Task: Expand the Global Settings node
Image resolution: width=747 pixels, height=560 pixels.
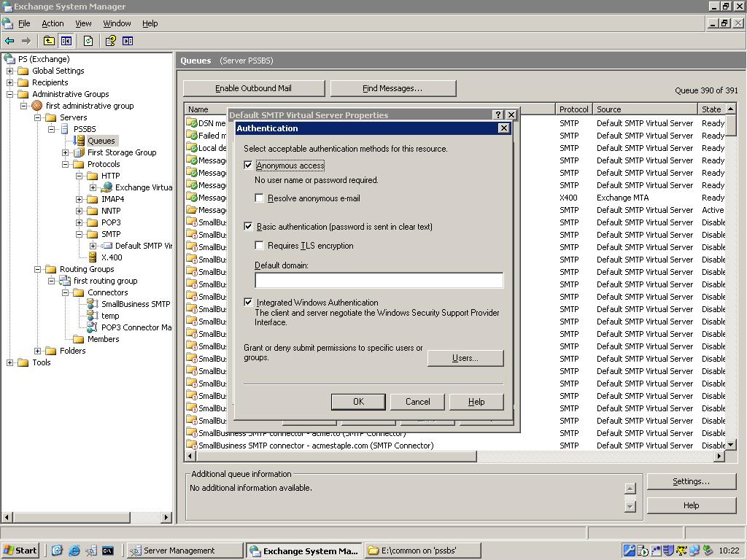Action: tap(9, 71)
